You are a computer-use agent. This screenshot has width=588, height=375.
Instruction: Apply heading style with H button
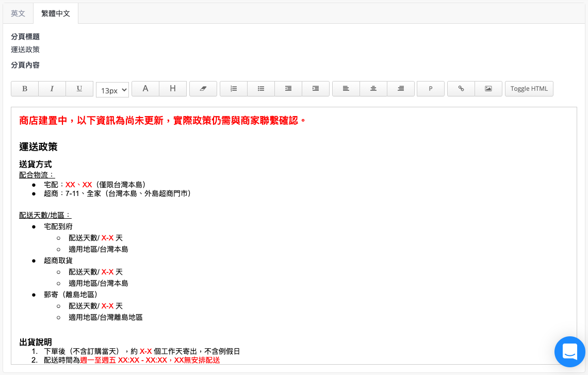(x=173, y=89)
